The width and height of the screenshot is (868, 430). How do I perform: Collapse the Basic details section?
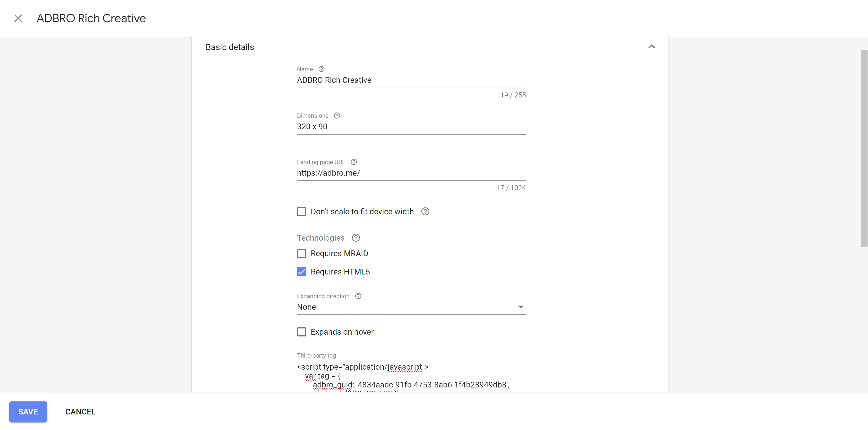[x=651, y=47]
